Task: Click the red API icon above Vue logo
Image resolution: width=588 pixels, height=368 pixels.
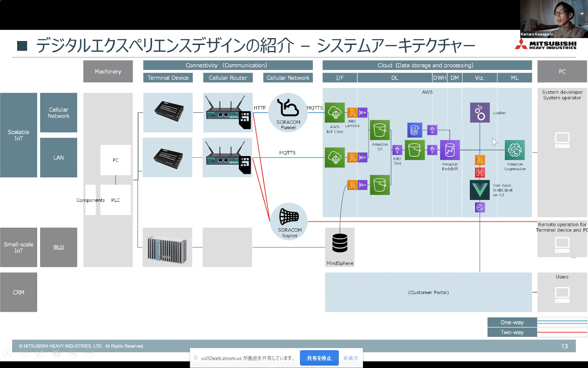Action: [x=480, y=172]
